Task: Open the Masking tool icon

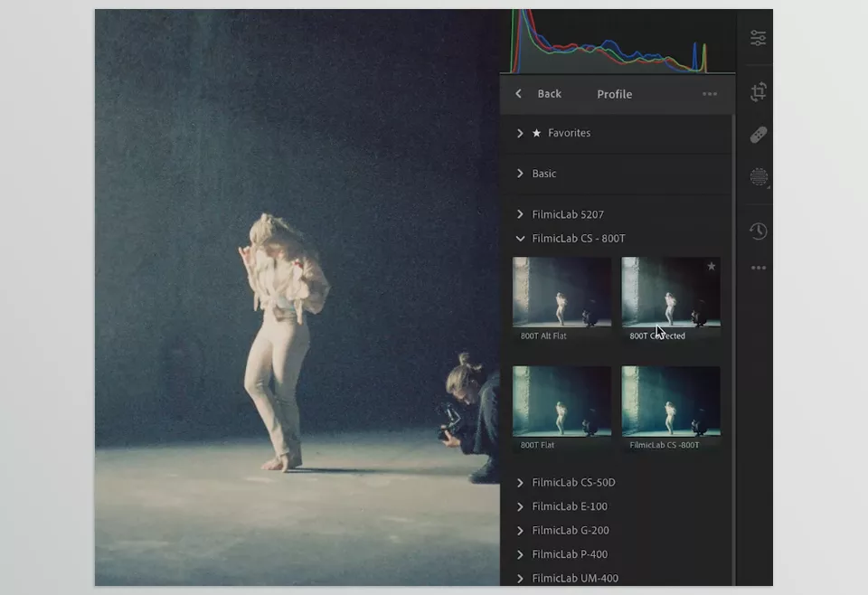Action: coord(759,177)
